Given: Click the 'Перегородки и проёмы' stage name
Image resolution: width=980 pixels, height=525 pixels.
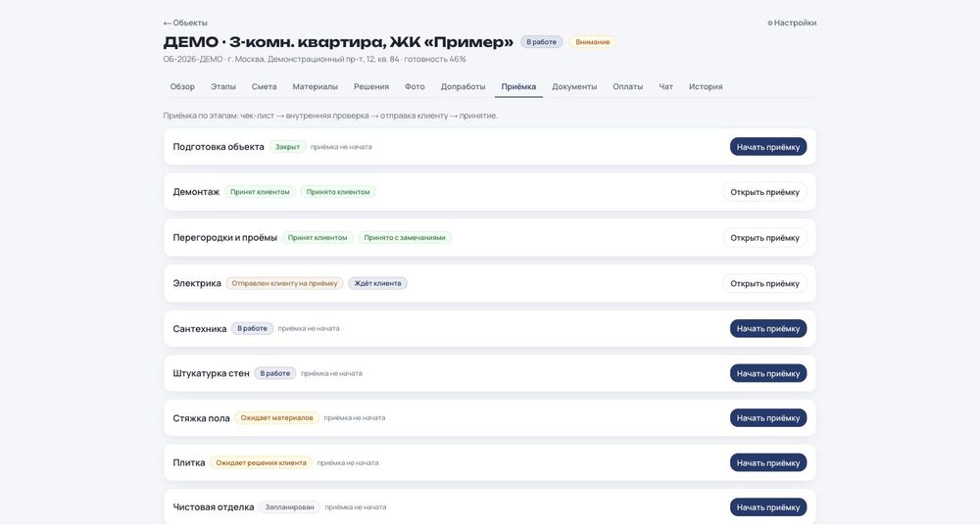Looking at the screenshot, I should click(x=225, y=237).
